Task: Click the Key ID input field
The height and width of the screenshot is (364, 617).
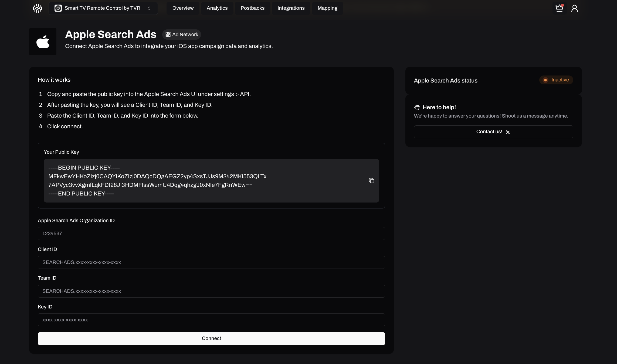Action: pos(211,320)
